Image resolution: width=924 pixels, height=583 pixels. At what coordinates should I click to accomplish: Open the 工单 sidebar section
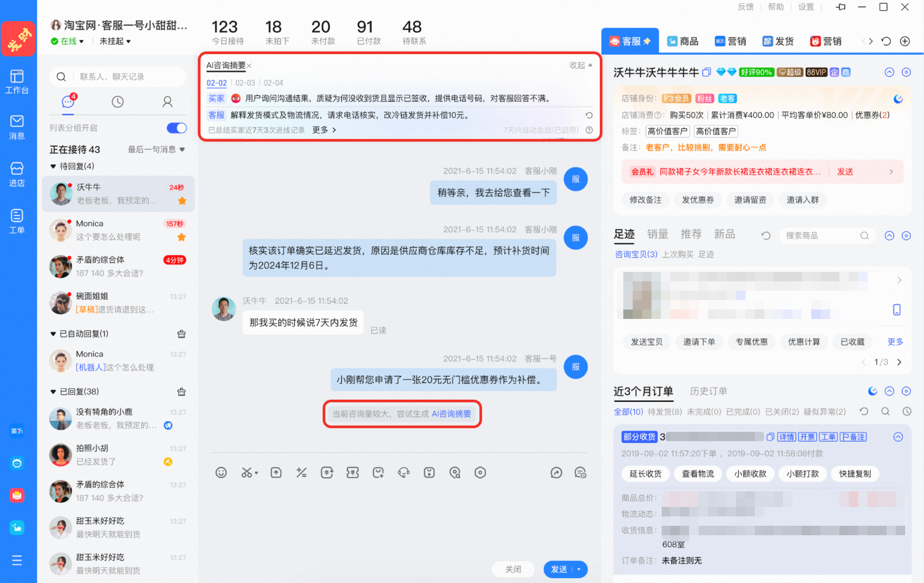pos(17,221)
